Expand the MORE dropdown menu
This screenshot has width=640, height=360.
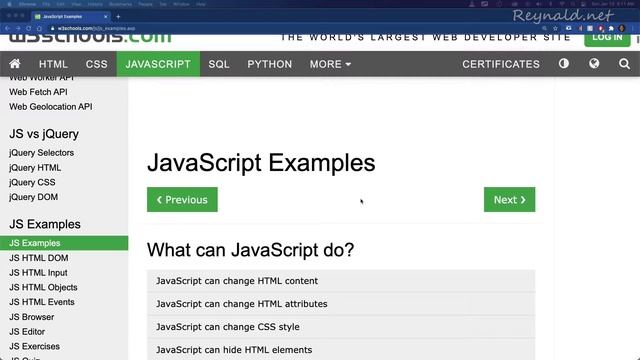(x=330, y=64)
